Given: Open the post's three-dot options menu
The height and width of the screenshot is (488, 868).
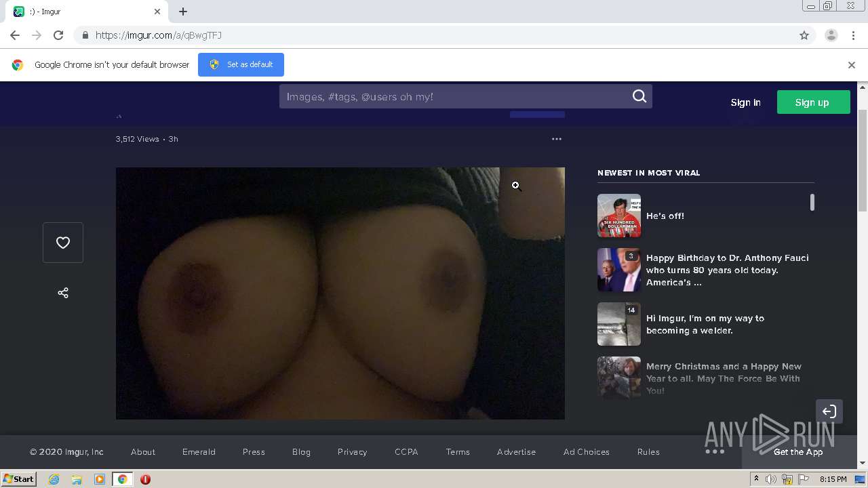Looking at the screenshot, I should point(557,139).
